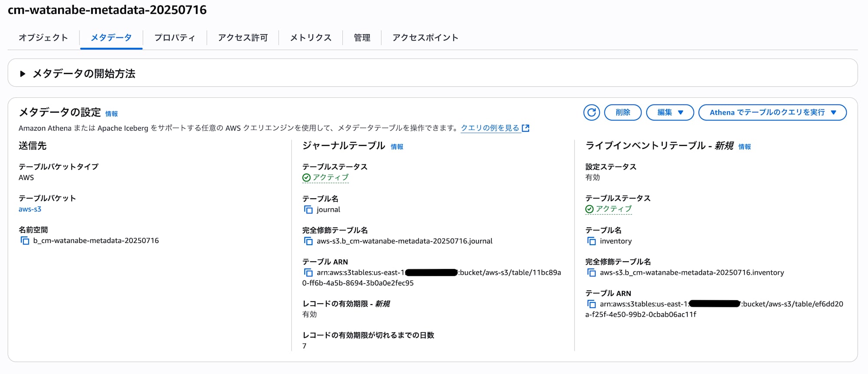Image resolution: width=868 pixels, height=374 pixels.
Task: Click the table name text journal
Action: (x=329, y=210)
